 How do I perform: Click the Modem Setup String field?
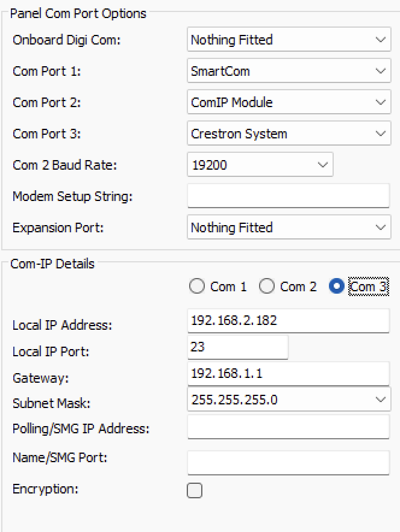tap(288, 196)
